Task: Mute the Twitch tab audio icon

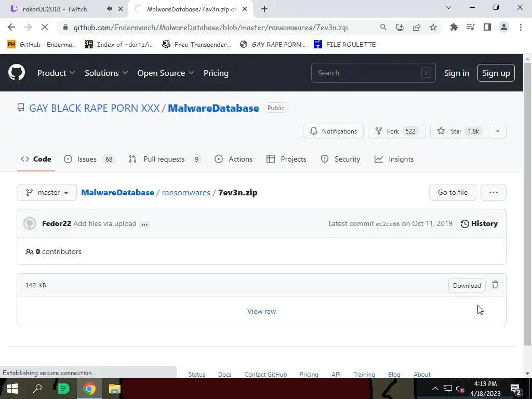Action: point(109,9)
